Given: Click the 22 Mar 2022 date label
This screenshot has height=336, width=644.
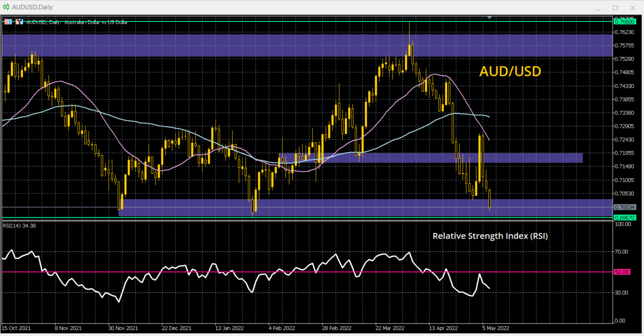Looking at the screenshot, I should click(390, 329).
